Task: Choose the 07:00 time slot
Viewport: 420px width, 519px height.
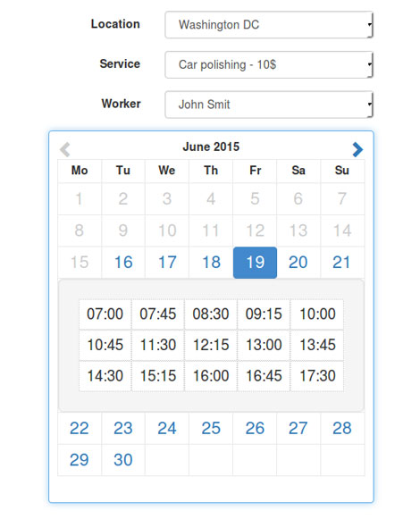Action: click(105, 314)
